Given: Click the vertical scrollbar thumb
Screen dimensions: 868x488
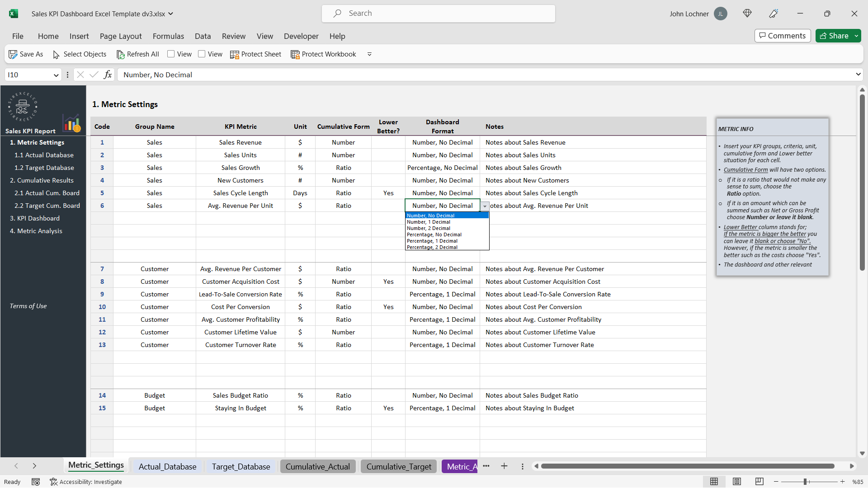Looking at the screenshot, I should coord(862,183).
